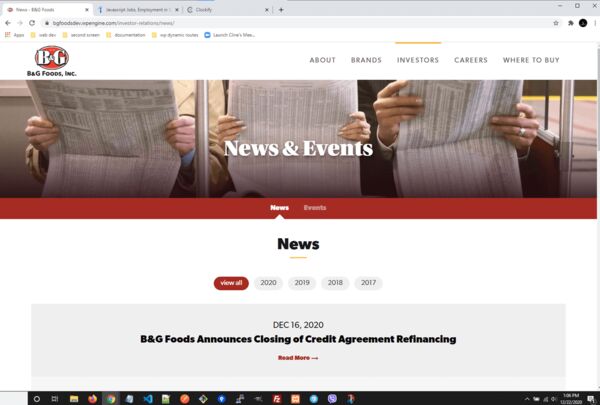Open the taskbar clock and date
600x405 pixels.
point(571,398)
